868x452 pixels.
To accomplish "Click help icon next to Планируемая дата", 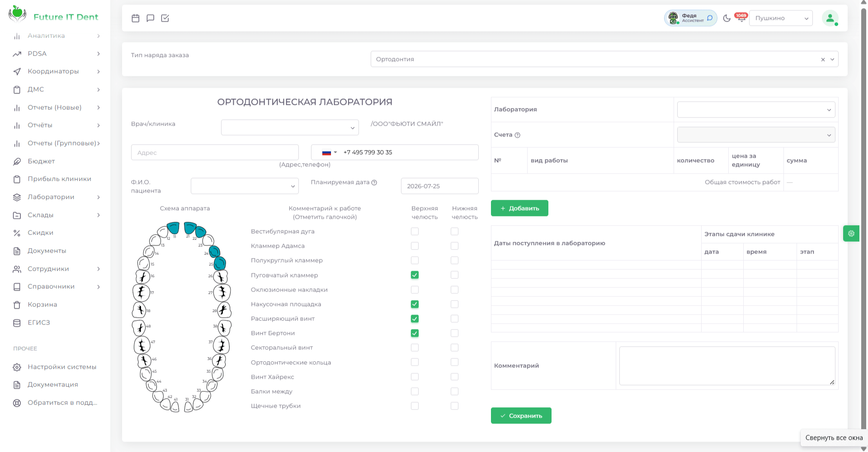I will (374, 183).
